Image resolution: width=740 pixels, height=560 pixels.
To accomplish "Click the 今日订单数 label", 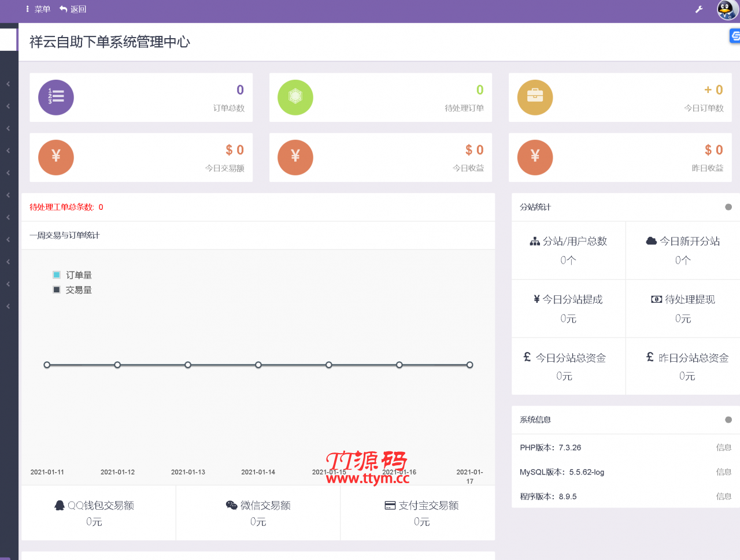I will pos(704,108).
